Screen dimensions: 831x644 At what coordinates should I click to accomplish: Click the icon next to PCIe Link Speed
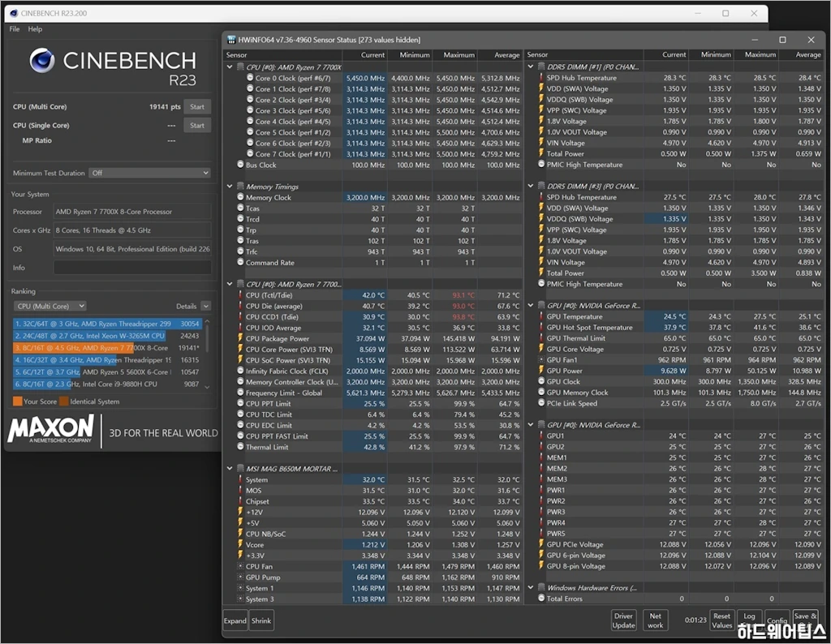[x=541, y=403]
